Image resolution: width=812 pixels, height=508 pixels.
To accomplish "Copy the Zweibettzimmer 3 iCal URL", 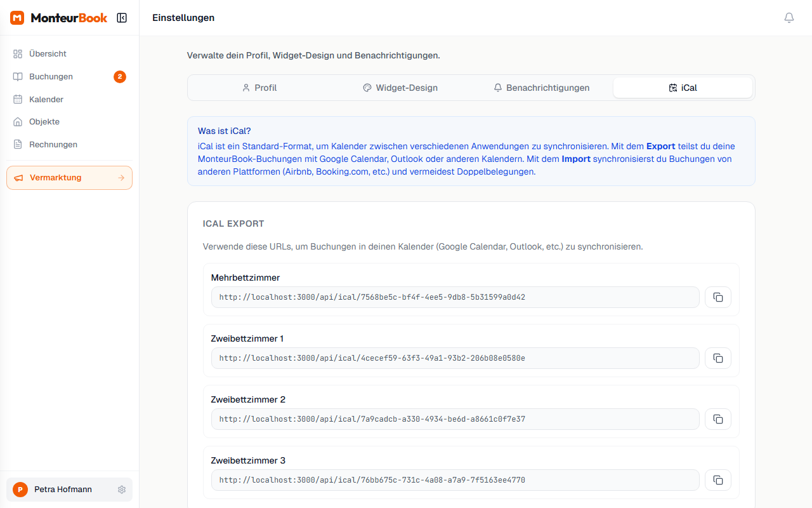I will tap(717, 480).
